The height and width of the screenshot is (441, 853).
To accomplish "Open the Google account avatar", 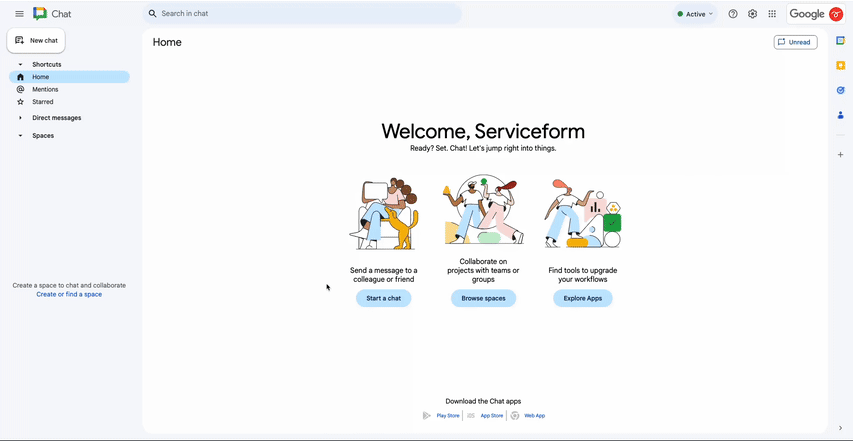I will 836,14.
